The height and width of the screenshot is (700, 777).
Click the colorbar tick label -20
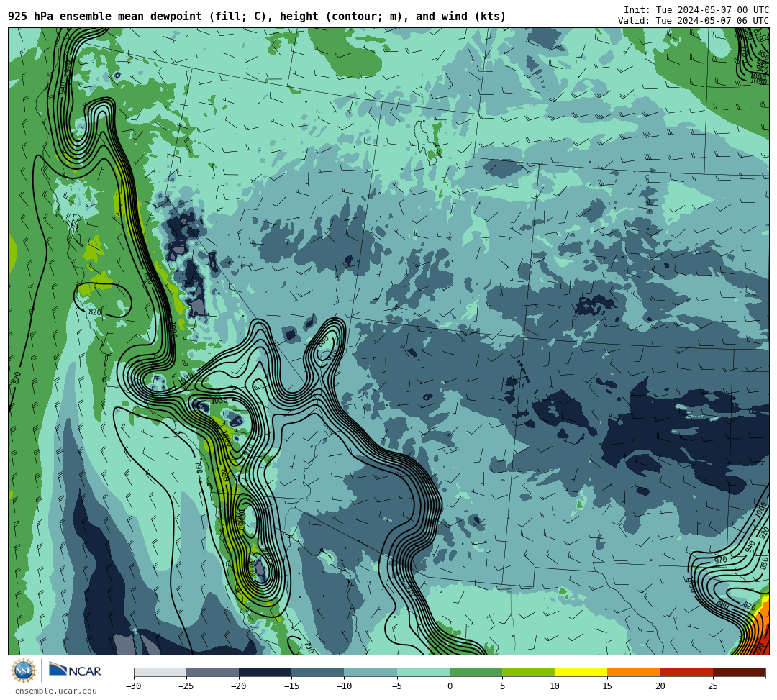[x=239, y=686]
